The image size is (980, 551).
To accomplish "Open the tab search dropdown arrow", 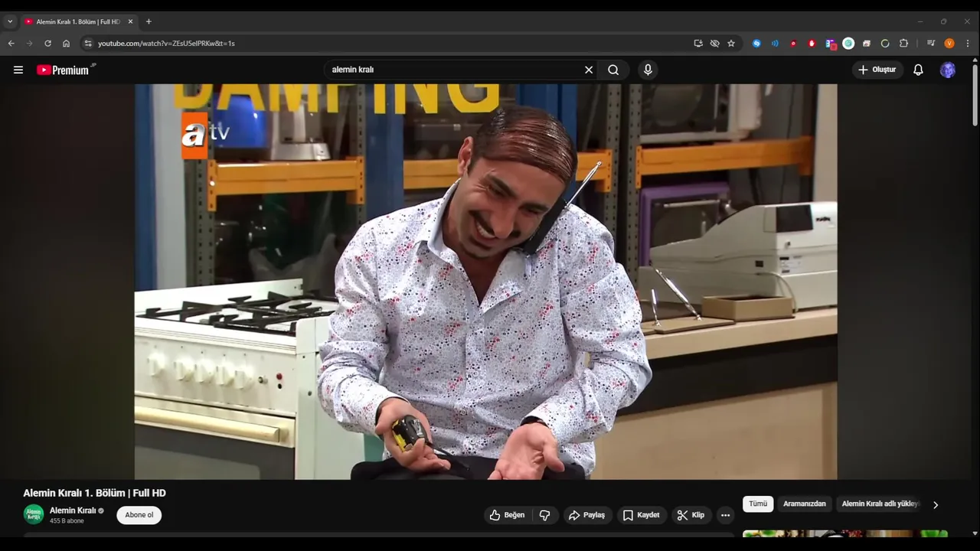I will pos(10,21).
